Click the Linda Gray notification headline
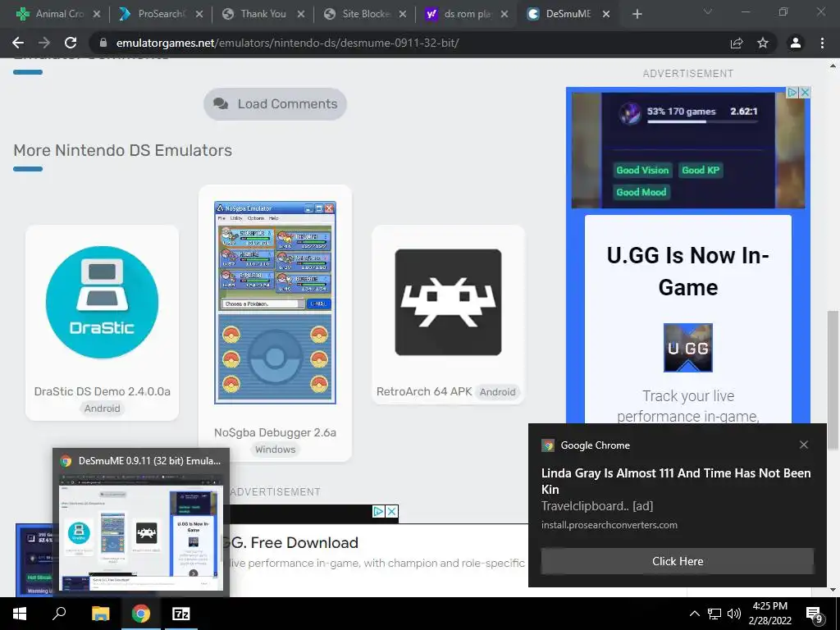This screenshot has height=630, width=840. point(676,481)
